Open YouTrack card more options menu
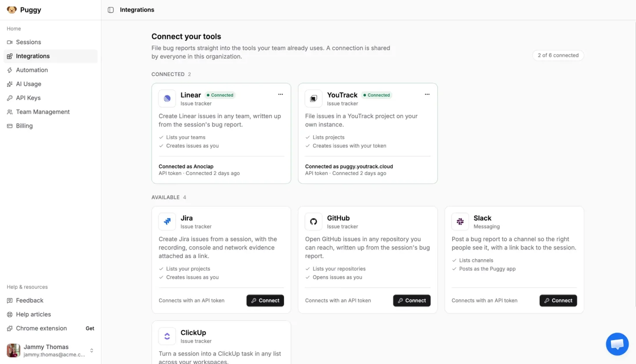 [427, 94]
